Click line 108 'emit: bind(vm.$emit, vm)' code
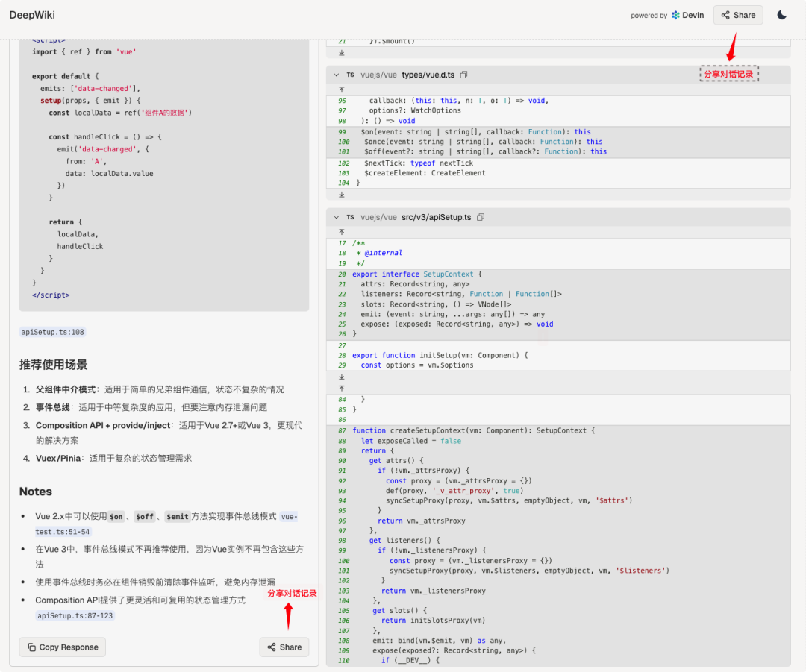The image size is (806, 672). point(440,641)
